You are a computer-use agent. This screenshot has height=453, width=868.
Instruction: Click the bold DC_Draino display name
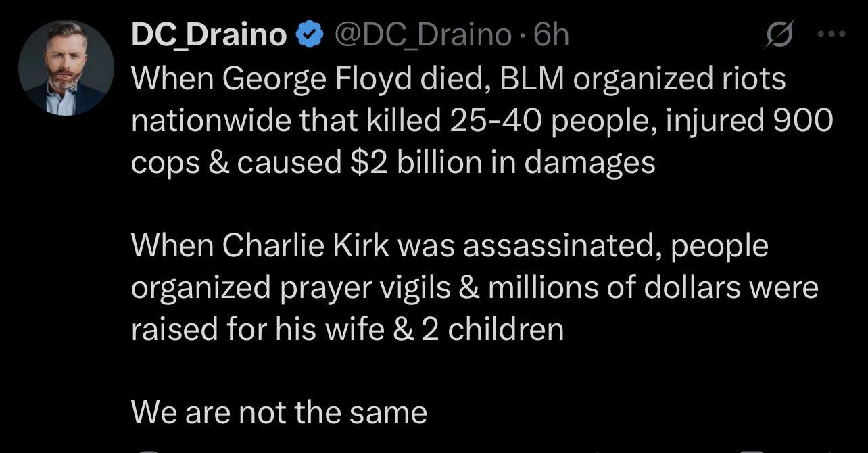209,35
